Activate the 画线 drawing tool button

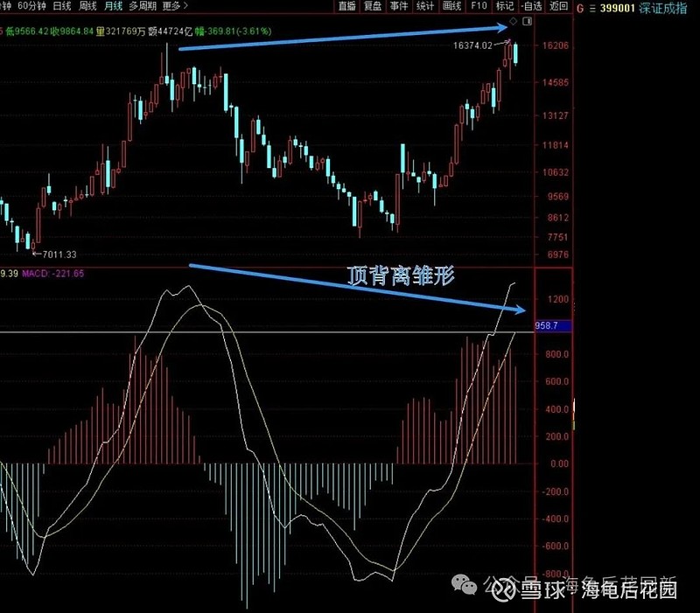pos(451,6)
